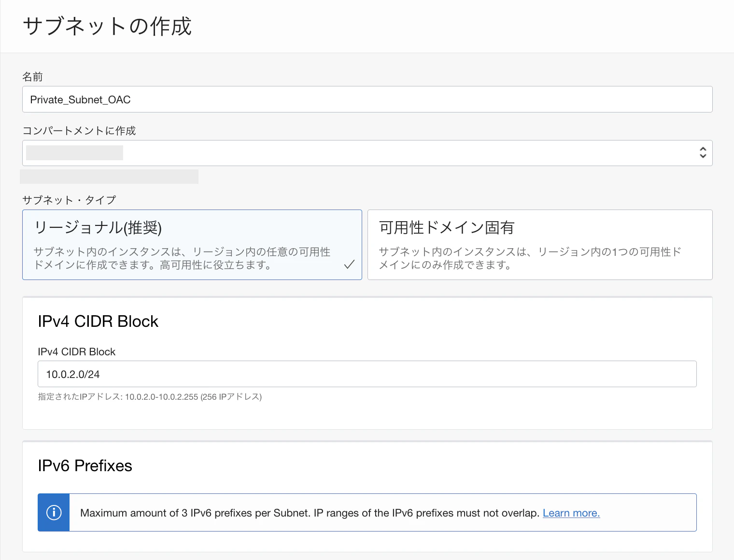Click the 名前 input field with Private_Subnet_OAC
Viewport: 734px width, 560px height.
(x=367, y=99)
